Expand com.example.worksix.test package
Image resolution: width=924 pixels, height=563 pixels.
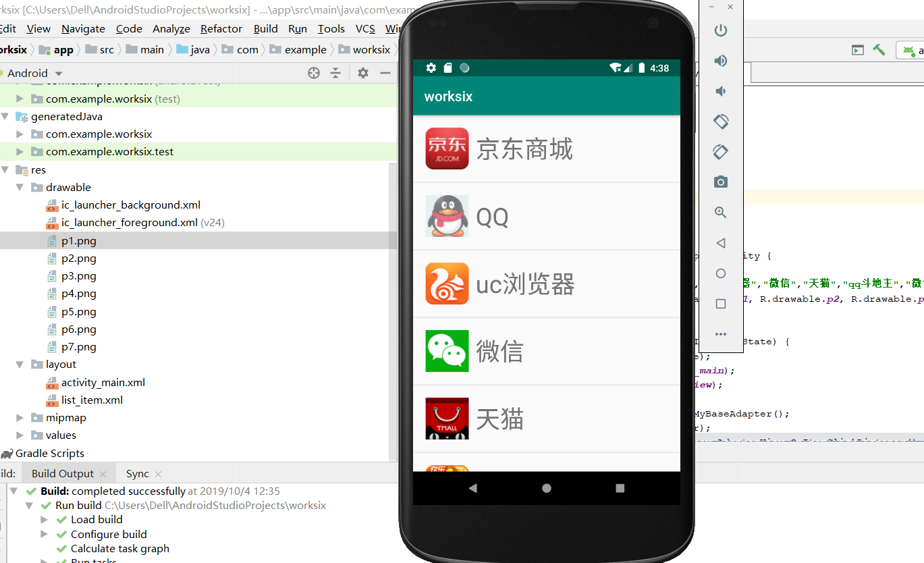(20, 151)
